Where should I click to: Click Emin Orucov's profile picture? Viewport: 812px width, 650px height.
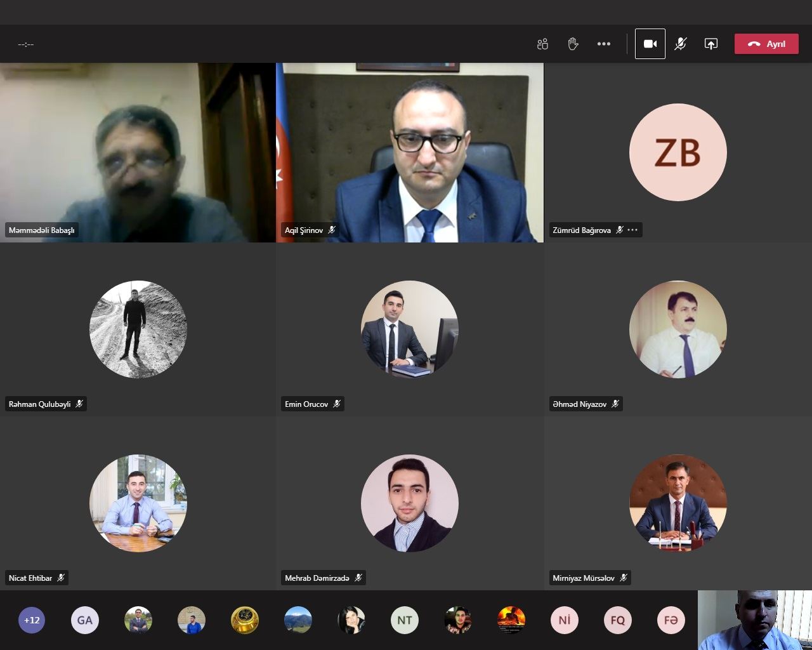[410, 329]
